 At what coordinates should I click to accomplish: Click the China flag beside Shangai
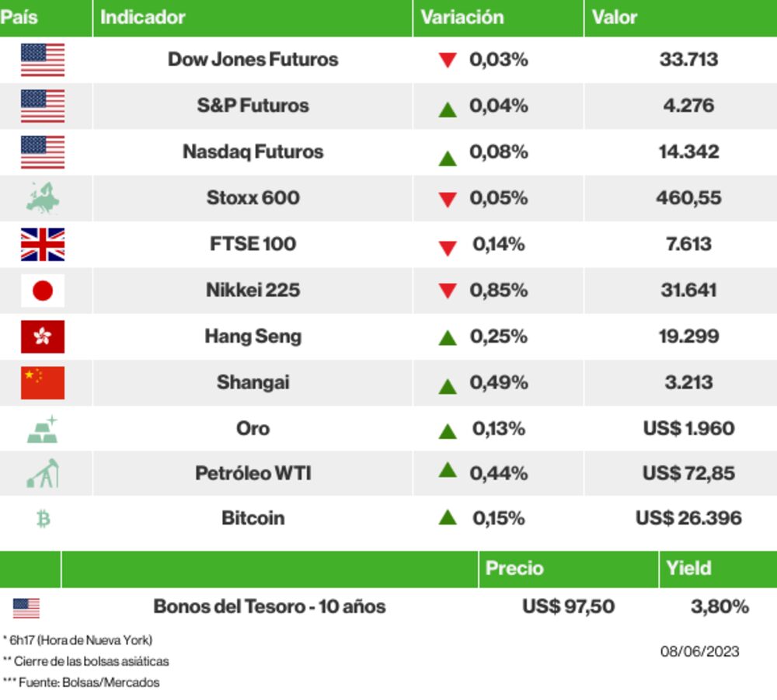pyautogui.click(x=43, y=382)
